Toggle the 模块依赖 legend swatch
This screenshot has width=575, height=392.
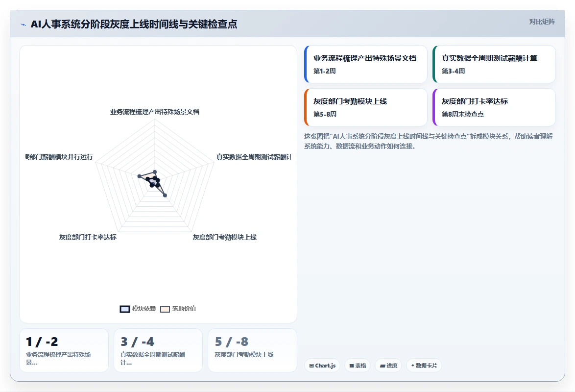[x=125, y=309]
